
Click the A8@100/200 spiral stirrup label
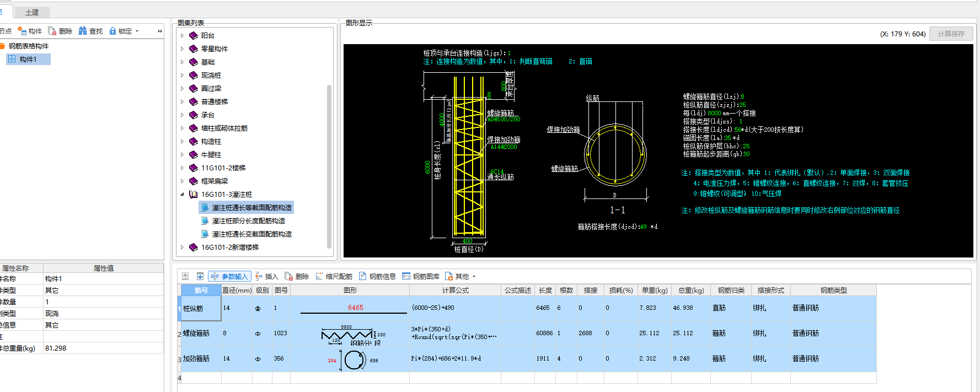tap(504, 119)
